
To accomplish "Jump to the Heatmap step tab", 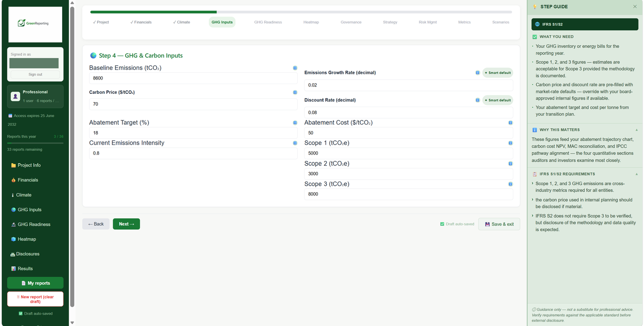I will [311, 22].
